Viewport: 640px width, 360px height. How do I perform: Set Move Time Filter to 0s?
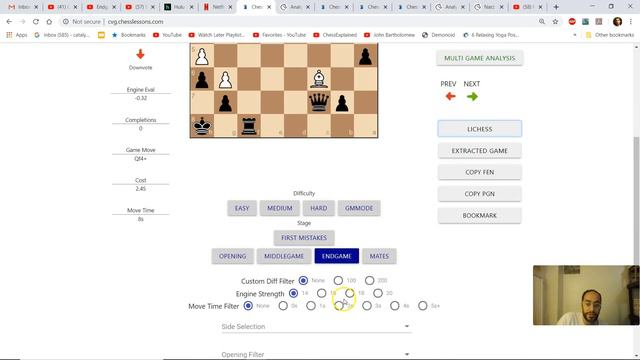tap(283, 306)
